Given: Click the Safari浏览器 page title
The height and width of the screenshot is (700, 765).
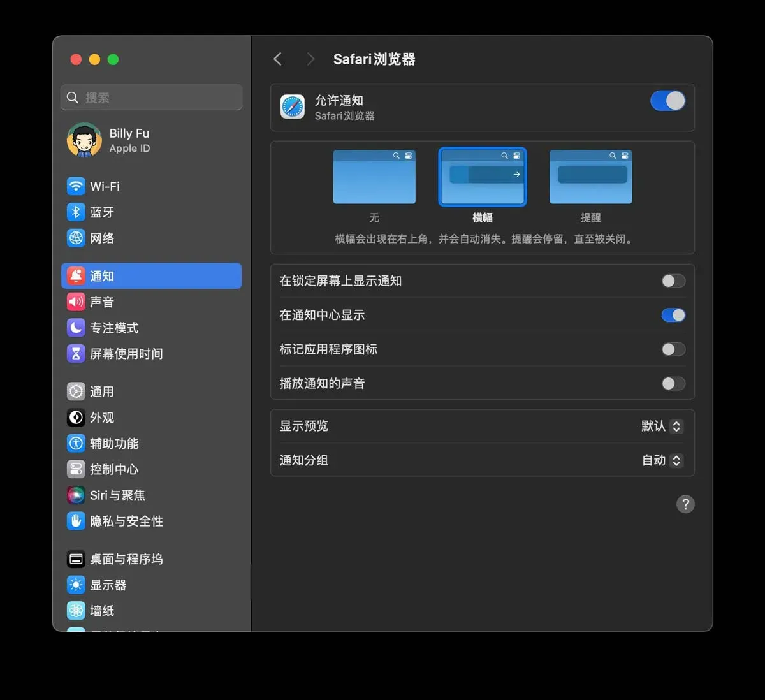Looking at the screenshot, I should tap(374, 59).
